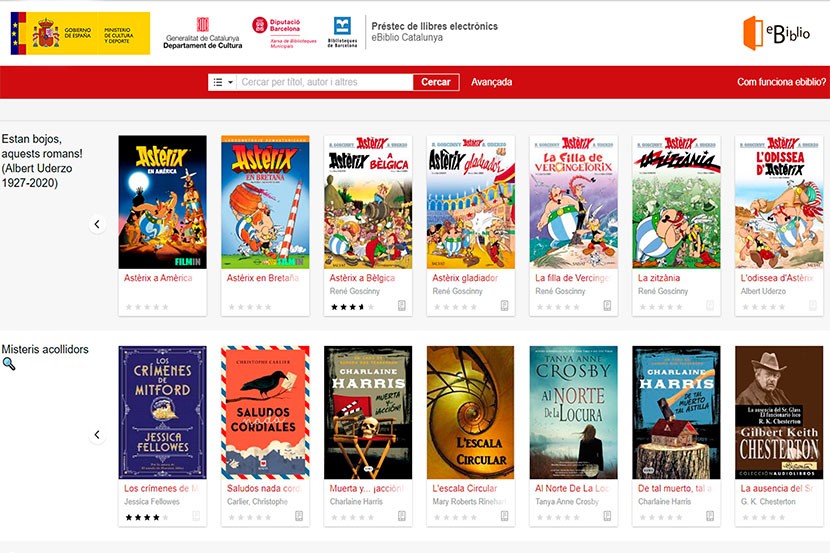
Task: Open the search filter list dropdown
Action: [x=222, y=82]
